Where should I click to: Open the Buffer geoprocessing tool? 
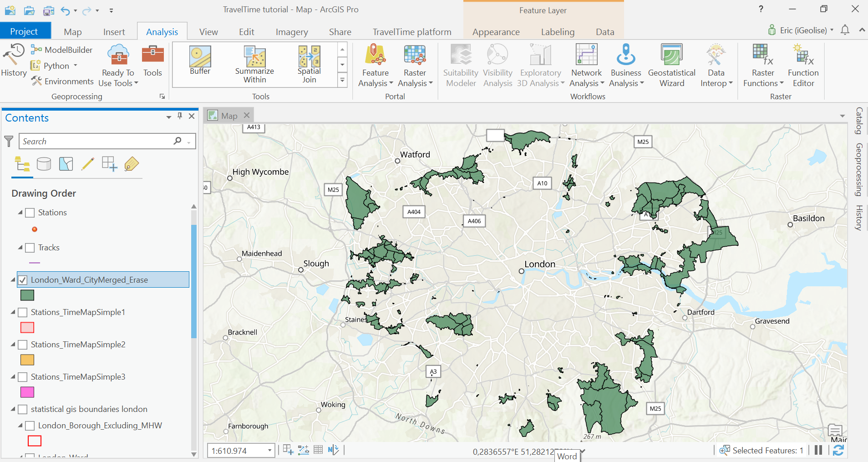200,64
